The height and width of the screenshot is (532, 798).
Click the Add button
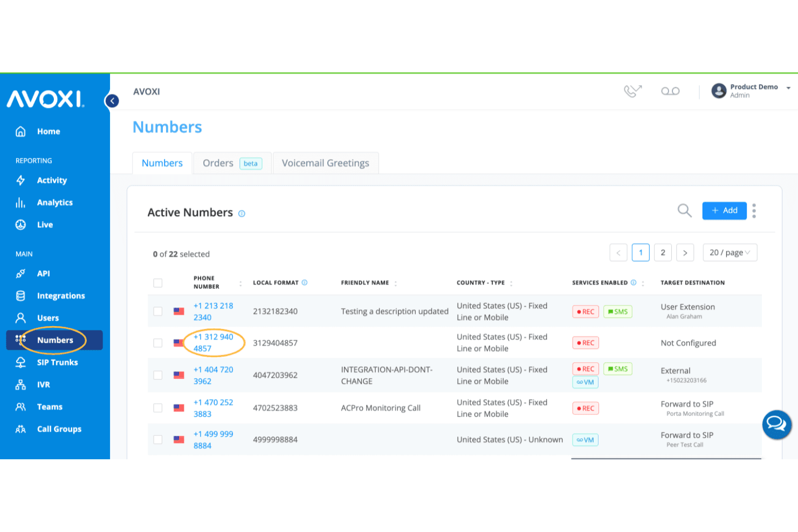tap(724, 211)
